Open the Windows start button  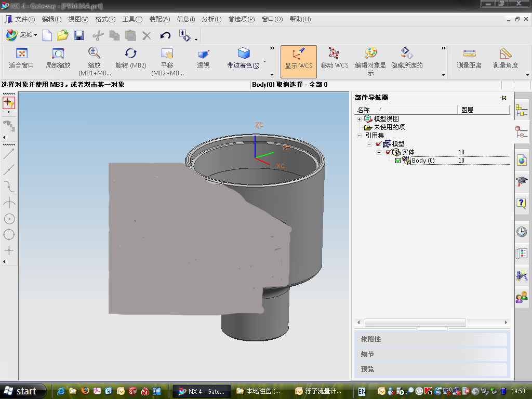[23, 391]
